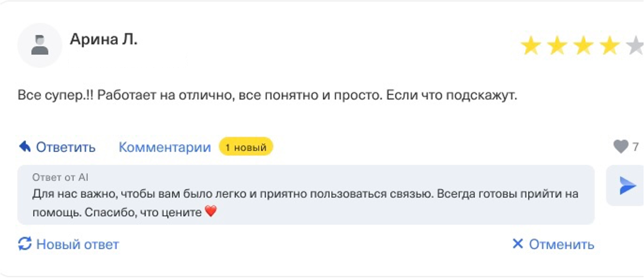The width and height of the screenshot is (644, 278).
Task: Click the user avatar icon
Action: click(x=40, y=45)
